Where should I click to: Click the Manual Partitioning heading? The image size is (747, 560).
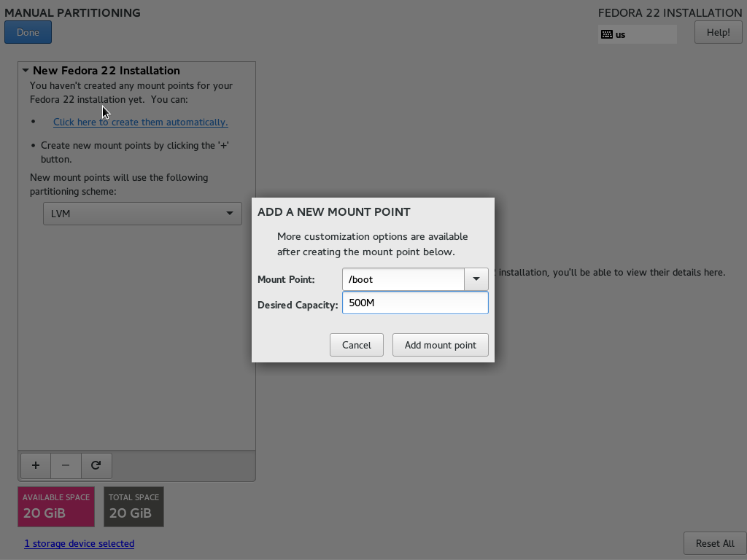click(72, 12)
